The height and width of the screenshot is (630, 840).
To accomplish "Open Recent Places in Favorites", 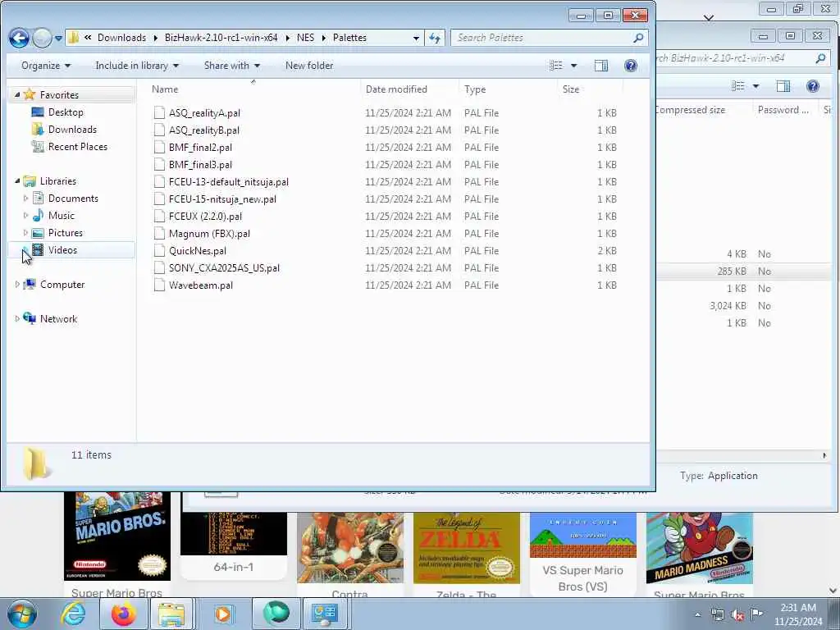I will (x=78, y=146).
